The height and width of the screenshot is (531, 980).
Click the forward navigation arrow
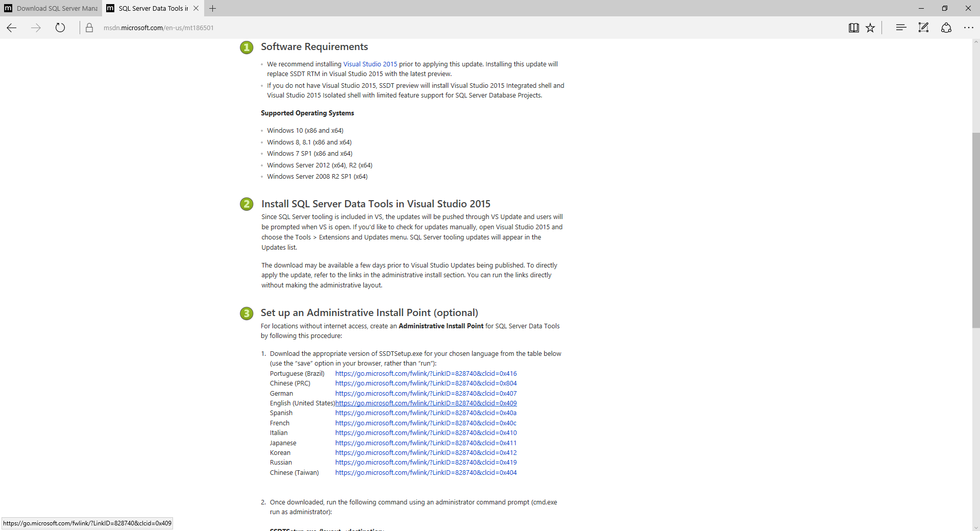coord(36,28)
